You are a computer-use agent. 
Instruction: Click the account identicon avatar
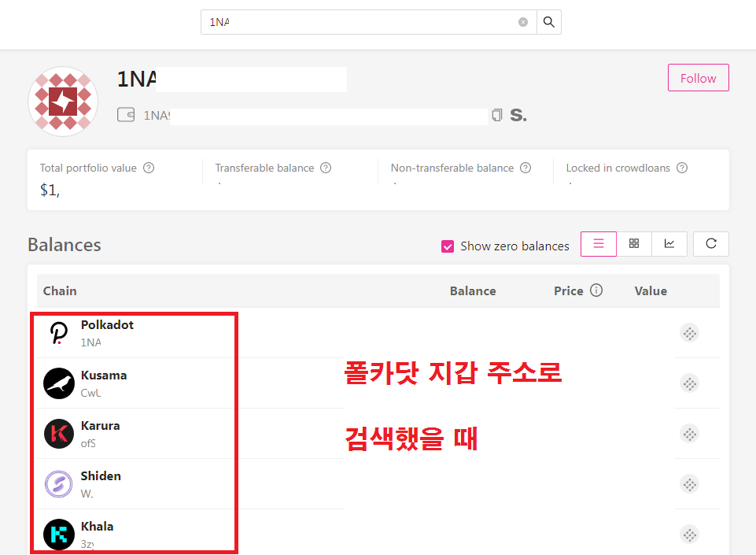[x=63, y=102]
